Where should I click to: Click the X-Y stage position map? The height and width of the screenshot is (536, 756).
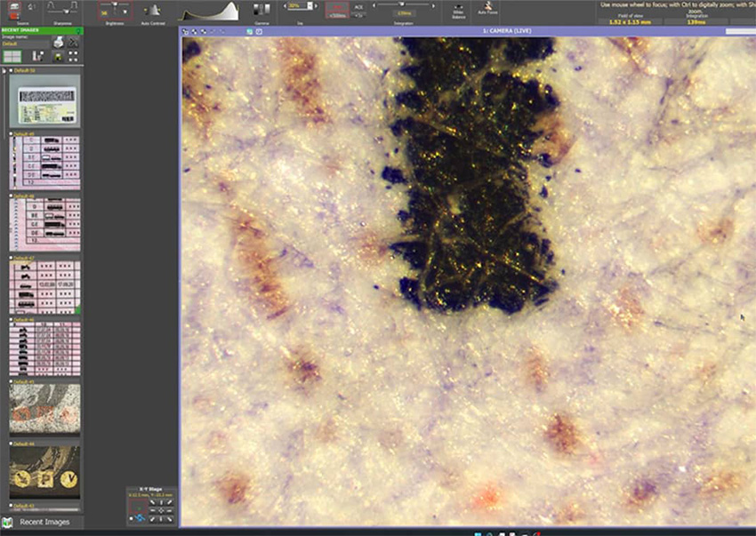point(139,506)
